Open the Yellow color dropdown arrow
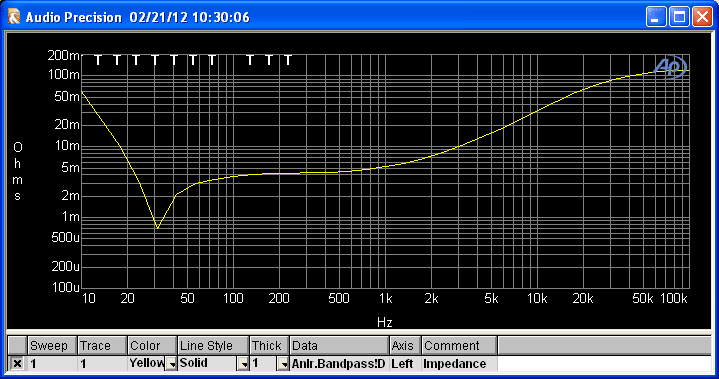Image resolution: width=719 pixels, height=379 pixels. (x=171, y=364)
